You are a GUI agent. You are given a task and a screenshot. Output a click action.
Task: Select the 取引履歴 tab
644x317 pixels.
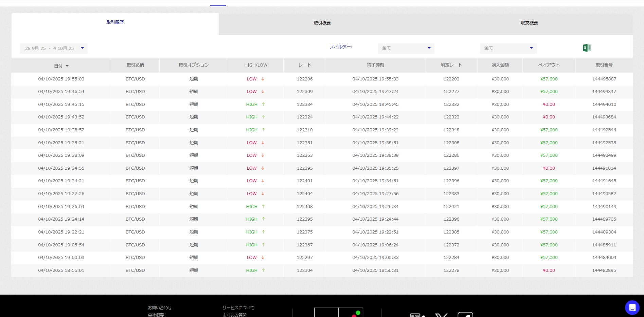115,22
